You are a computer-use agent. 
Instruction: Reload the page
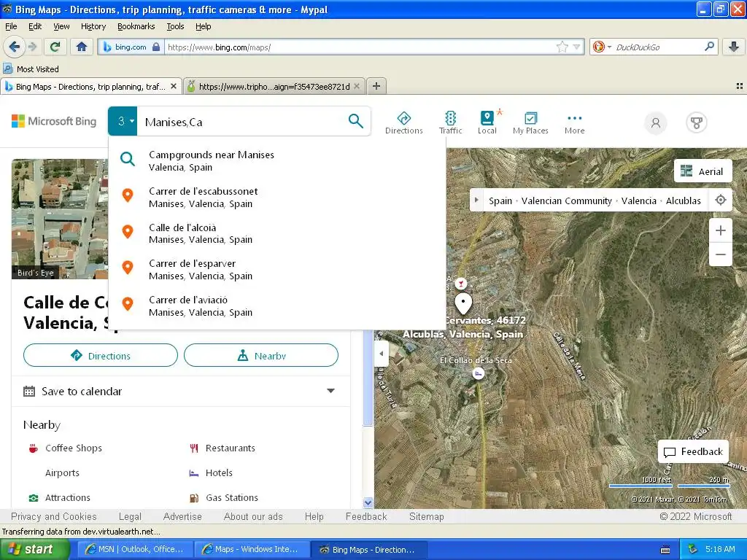point(55,47)
